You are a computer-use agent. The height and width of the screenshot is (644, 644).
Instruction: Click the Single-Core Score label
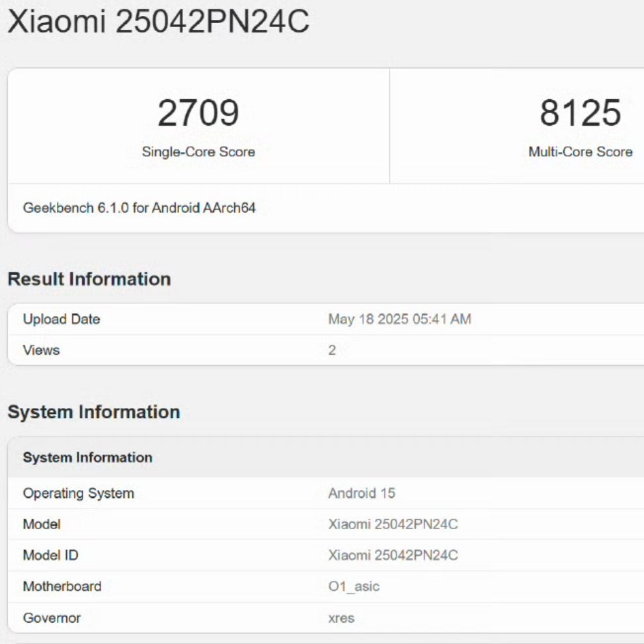point(198,152)
